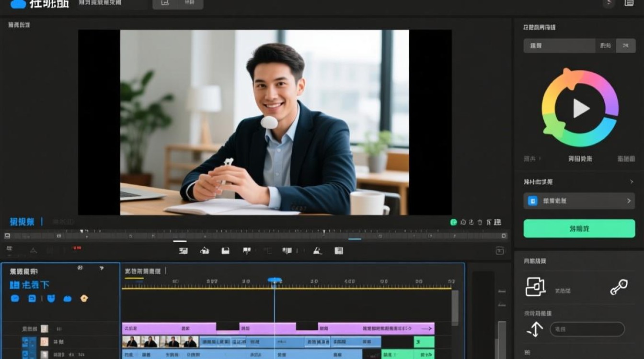The height and width of the screenshot is (359, 644).
Task: Click the large green button in right panel
Action: (x=579, y=229)
